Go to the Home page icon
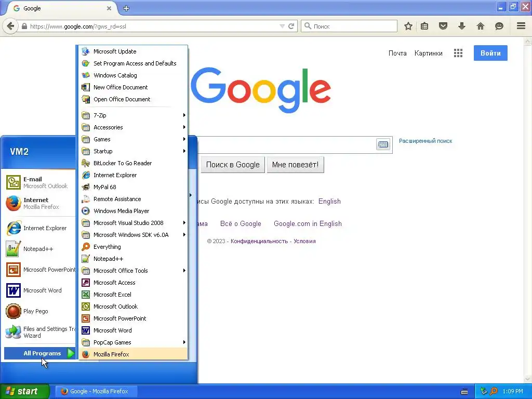The height and width of the screenshot is (399, 532). 481,26
